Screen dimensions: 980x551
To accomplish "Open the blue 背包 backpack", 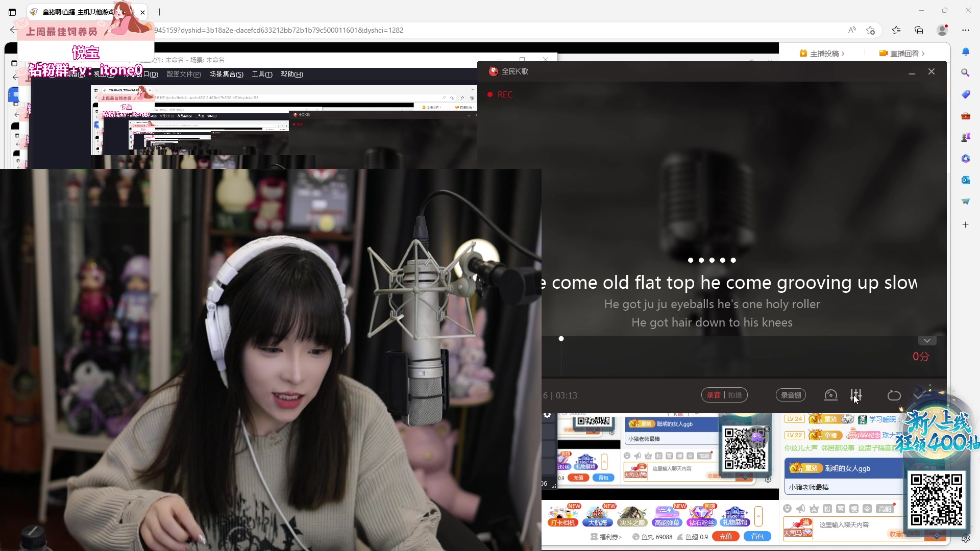I will [757, 536].
